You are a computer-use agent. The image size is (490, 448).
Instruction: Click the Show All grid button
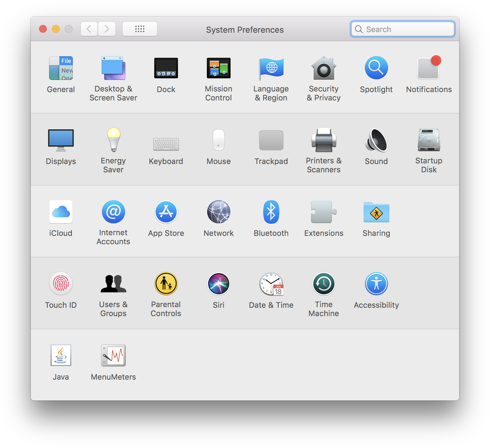tap(140, 29)
